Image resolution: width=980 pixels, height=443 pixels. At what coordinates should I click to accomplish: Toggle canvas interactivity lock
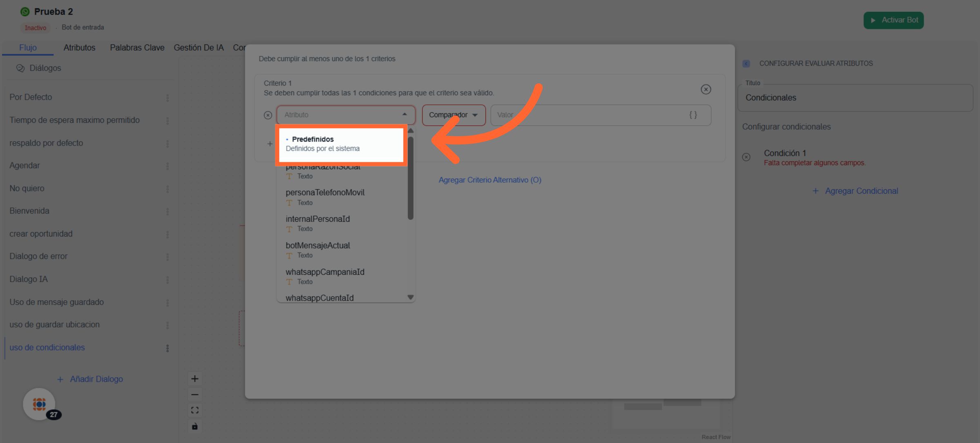pyautogui.click(x=195, y=426)
